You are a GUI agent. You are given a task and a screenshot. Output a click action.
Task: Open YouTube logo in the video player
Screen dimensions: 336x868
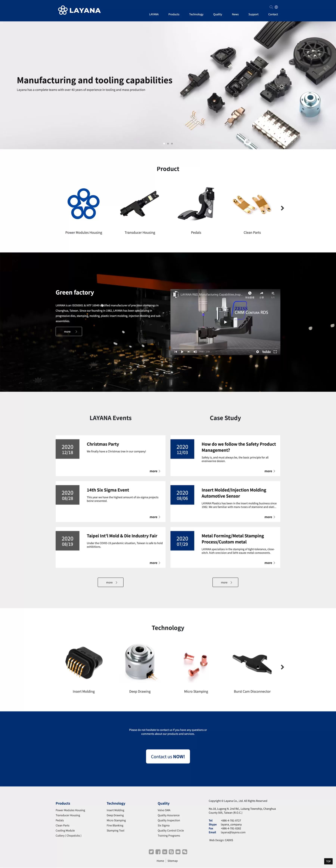266,352
